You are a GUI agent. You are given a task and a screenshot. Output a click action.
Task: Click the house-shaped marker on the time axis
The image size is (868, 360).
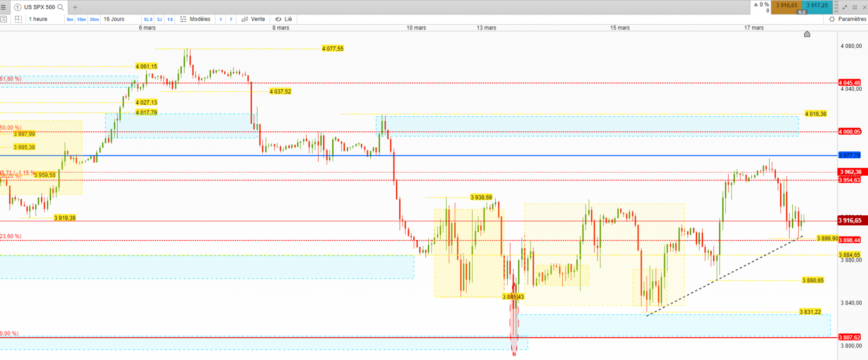(x=807, y=34)
